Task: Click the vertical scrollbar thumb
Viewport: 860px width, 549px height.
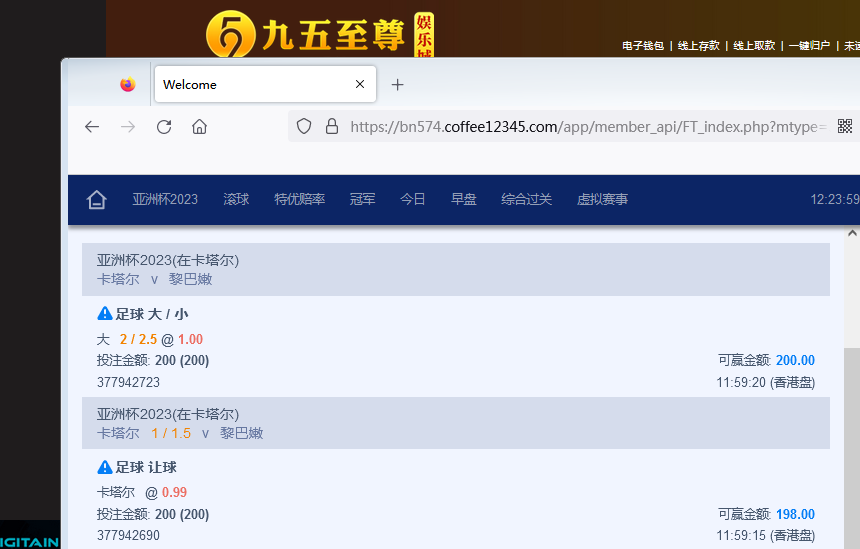Action: pyautogui.click(x=852, y=448)
